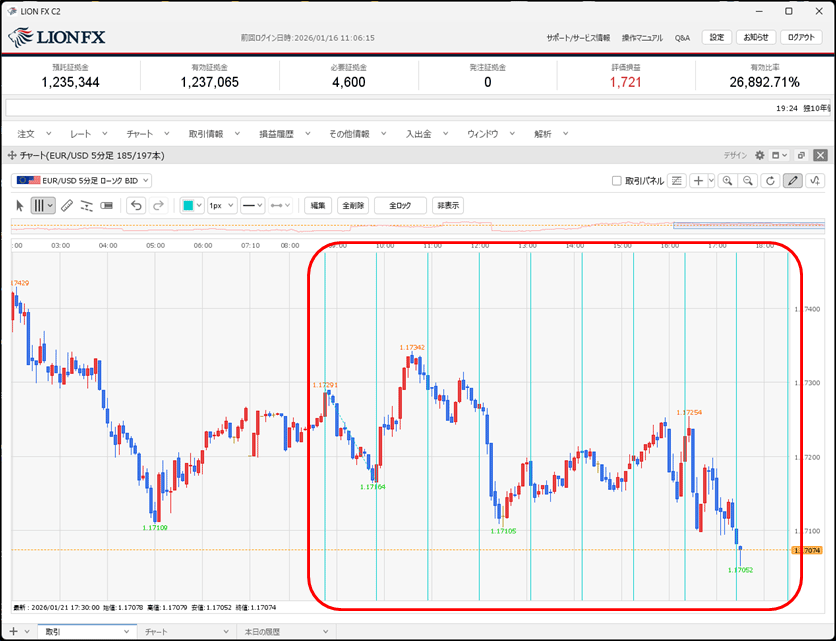836x641 pixels.
Task: Expand the vertical line tool dropdown
Action: (50, 205)
